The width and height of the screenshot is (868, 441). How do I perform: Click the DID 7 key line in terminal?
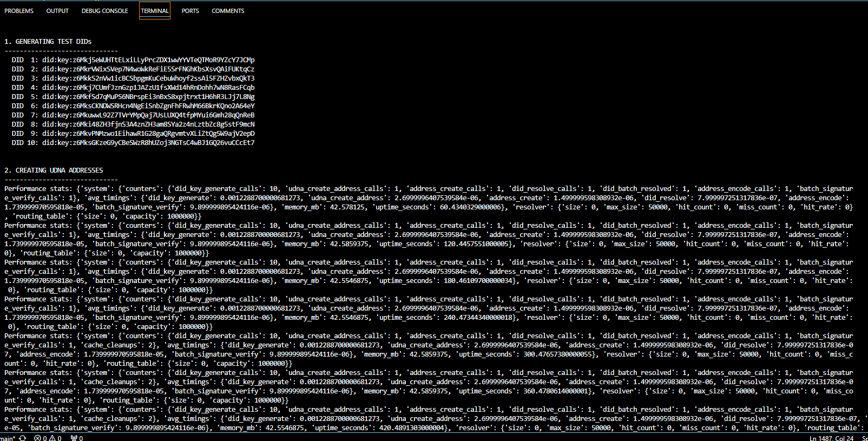click(x=133, y=115)
